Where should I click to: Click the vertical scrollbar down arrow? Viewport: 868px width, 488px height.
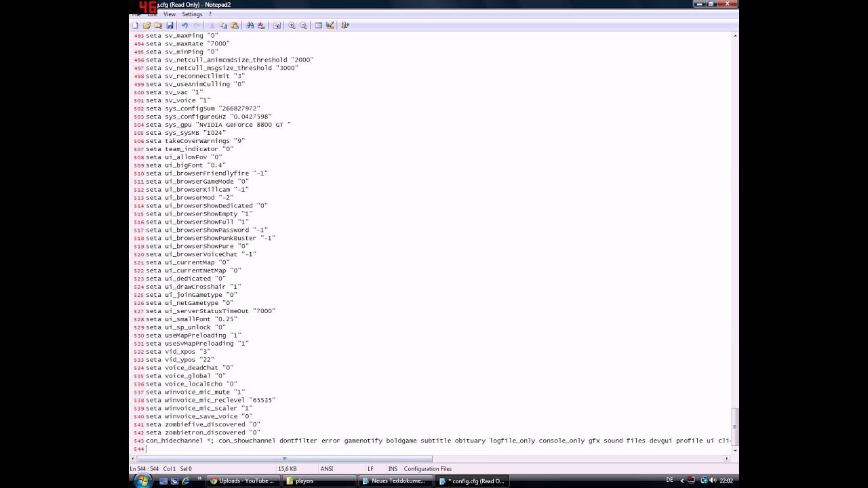[735, 450]
